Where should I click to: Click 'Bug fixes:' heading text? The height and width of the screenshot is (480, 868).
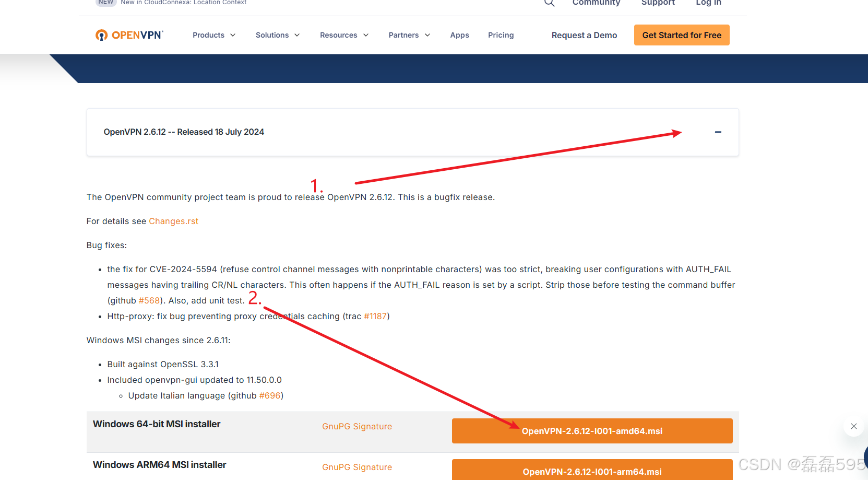coord(106,245)
